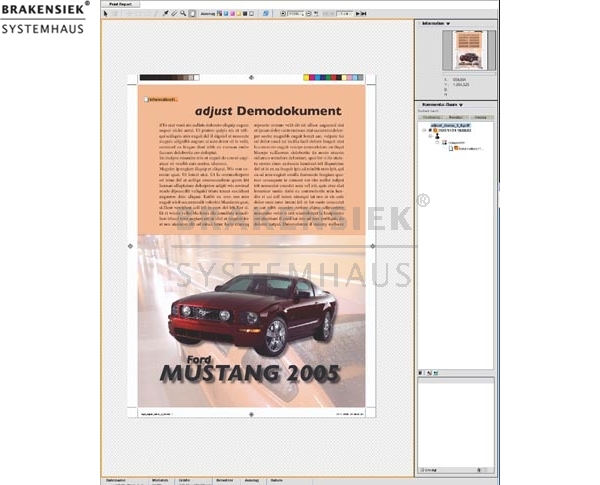
Task: Click the 'adjust Demodokument' heading
Action: (268, 111)
